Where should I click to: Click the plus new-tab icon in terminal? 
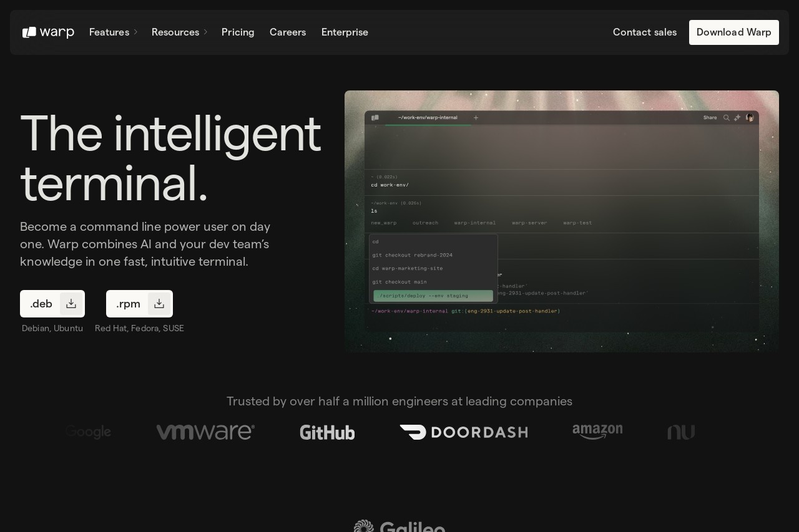tap(476, 117)
